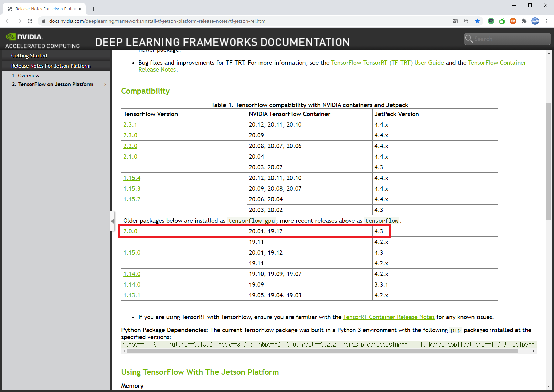Click the Compatibility heading
Viewport: 554px width, 392px height.
(146, 91)
